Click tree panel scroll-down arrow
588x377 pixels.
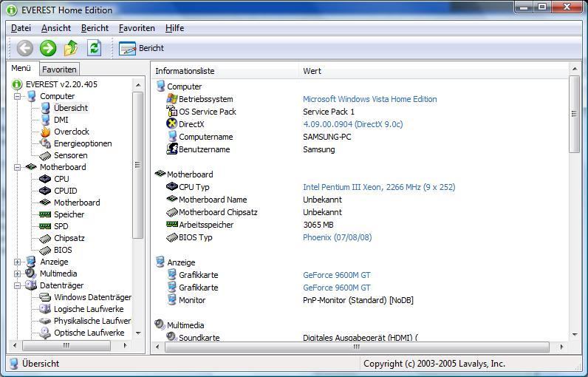pyautogui.click(x=138, y=333)
